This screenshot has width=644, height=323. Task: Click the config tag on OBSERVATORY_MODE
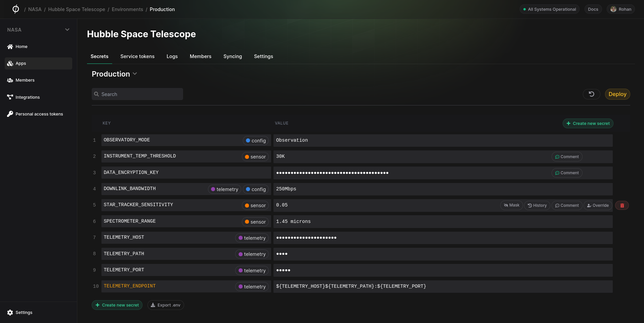pos(256,141)
